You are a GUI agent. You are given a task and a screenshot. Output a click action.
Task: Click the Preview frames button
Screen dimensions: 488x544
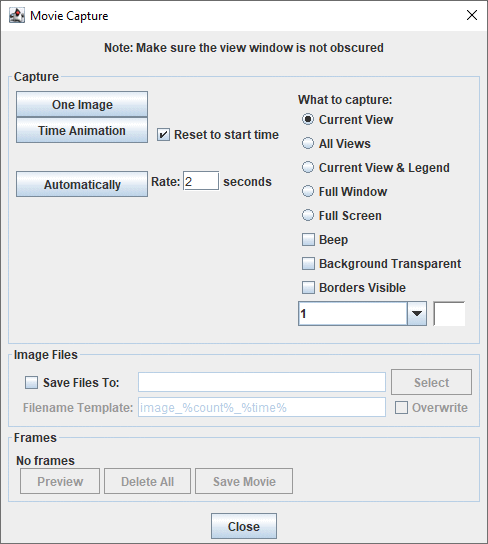[x=60, y=481]
